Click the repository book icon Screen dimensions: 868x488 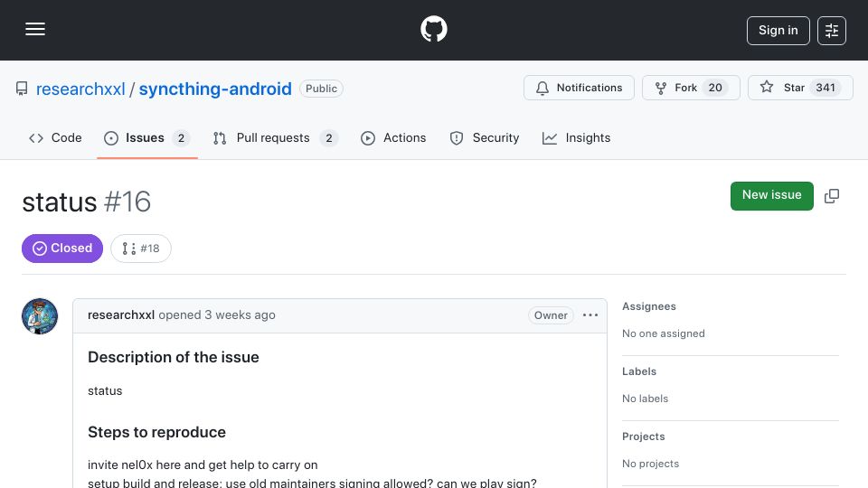(x=22, y=89)
